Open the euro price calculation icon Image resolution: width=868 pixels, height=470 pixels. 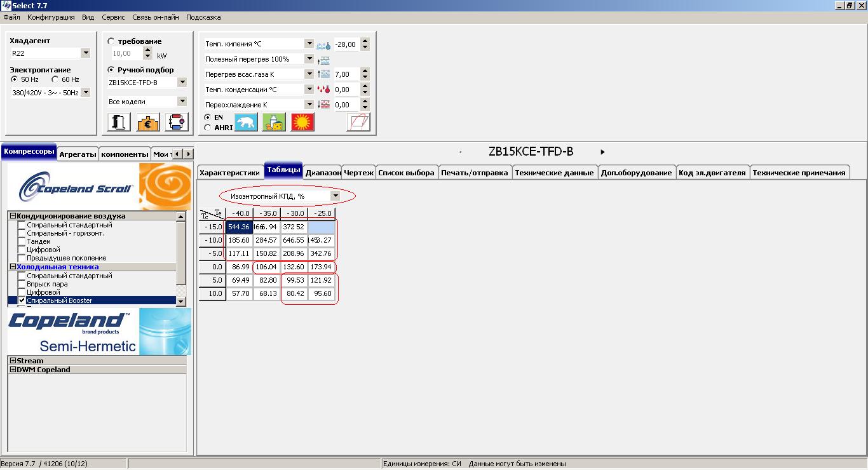point(148,122)
